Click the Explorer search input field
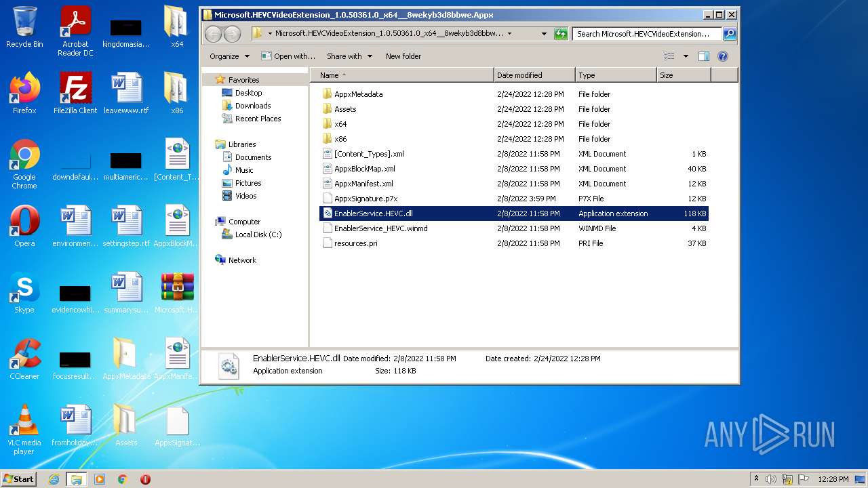This screenshot has height=488, width=868. [647, 33]
